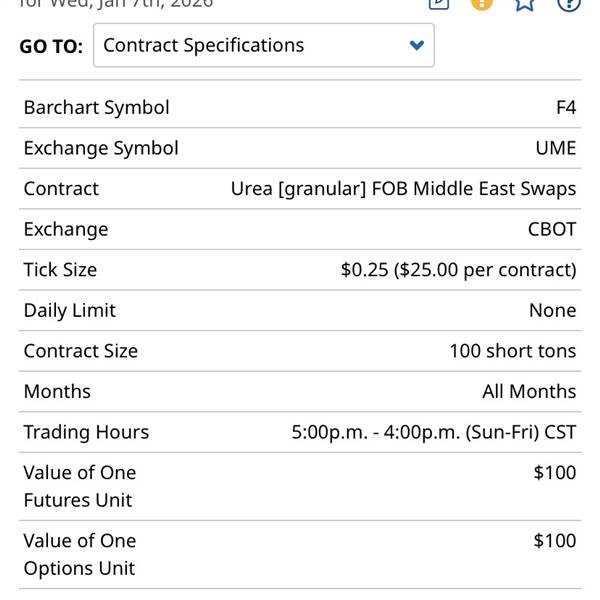Open the Contract Specifications dropdown
Image resolution: width=600 pixels, height=600 pixels.
click(264, 45)
